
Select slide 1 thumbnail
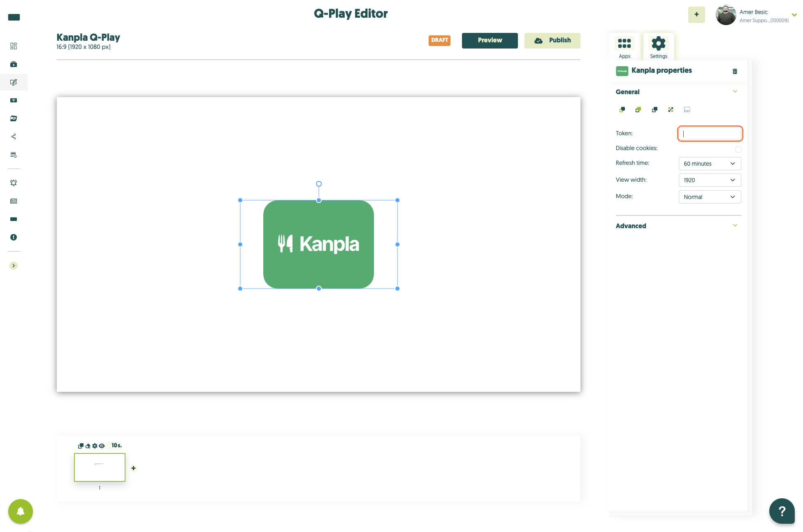pyautogui.click(x=100, y=467)
